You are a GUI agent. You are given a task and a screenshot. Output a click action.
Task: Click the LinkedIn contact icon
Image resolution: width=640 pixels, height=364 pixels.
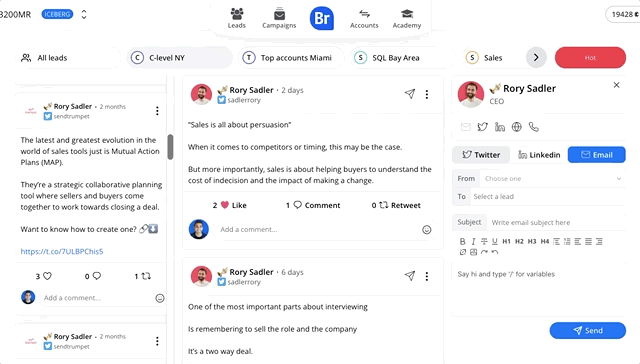click(500, 127)
